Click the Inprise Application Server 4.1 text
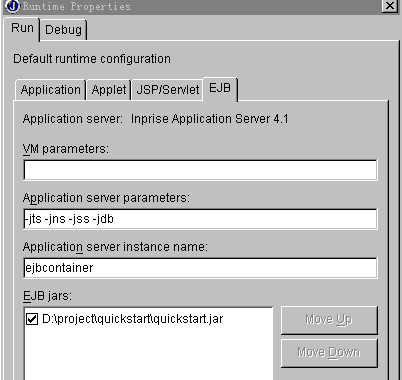 pos(210,119)
